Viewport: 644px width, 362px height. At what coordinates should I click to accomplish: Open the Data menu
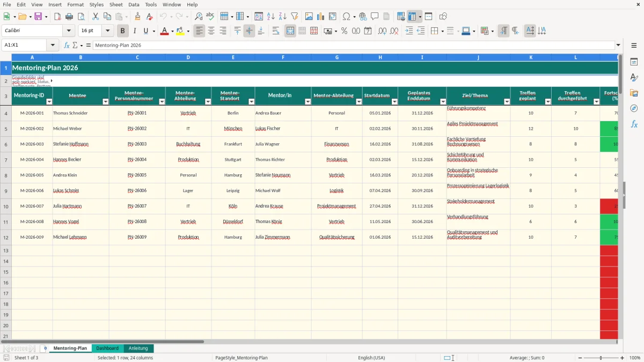coord(134,4)
